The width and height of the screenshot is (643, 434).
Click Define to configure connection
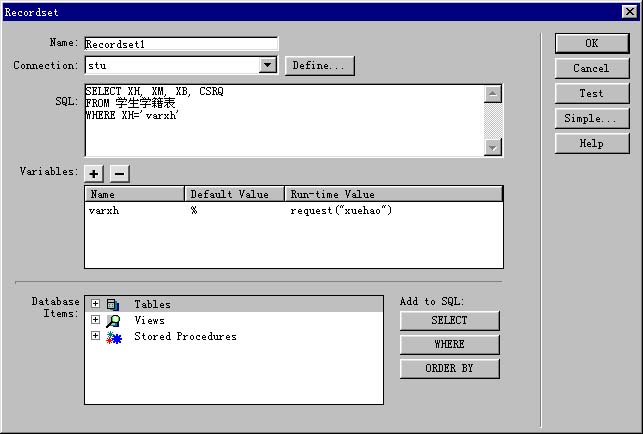click(320, 66)
